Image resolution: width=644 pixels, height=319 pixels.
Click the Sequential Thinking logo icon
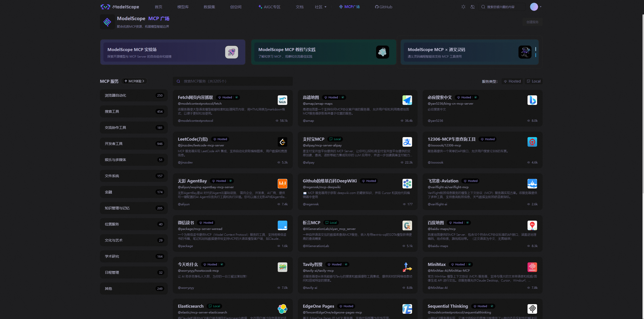pyautogui.click(x=532, y=309)
